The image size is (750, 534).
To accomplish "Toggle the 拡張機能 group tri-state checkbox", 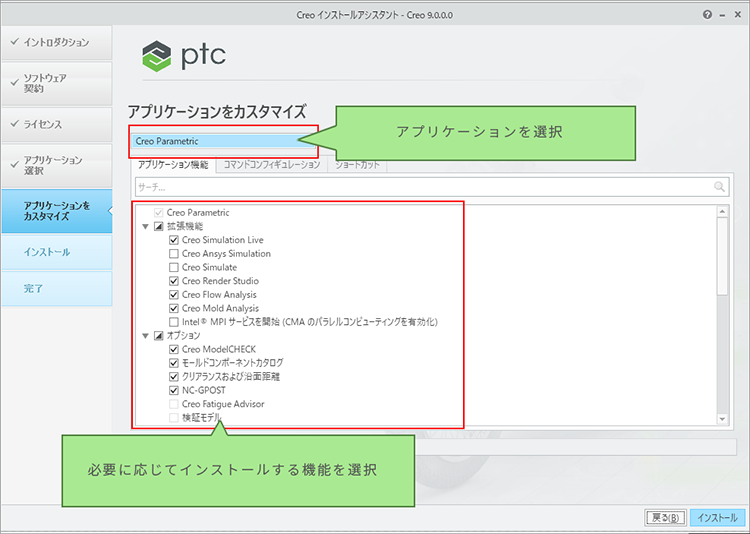I will [158, 226].
